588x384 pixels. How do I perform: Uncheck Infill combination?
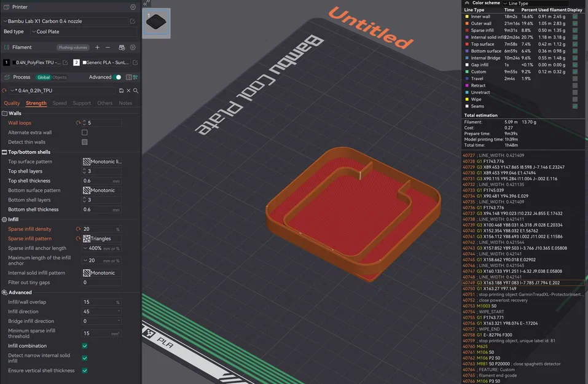[x=85, y=346]
